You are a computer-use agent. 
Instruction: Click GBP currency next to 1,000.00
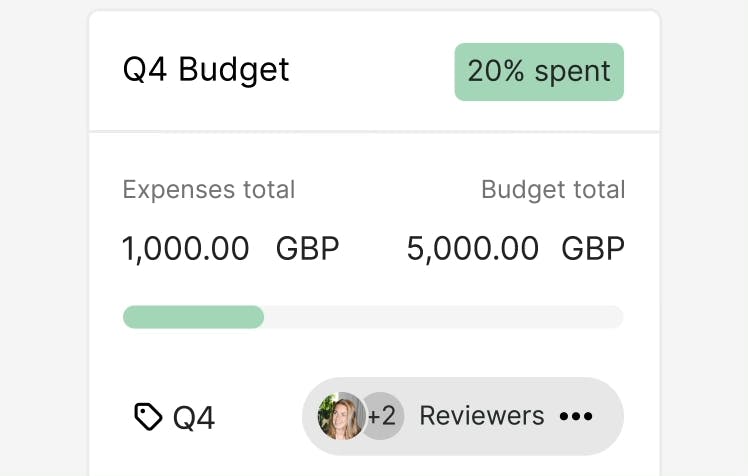tap(307, 249)
